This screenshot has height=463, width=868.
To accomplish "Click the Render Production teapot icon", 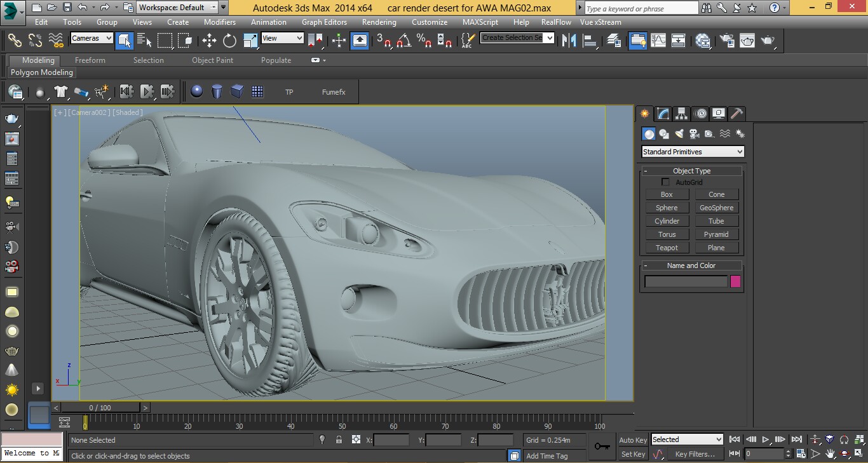I will click(x=768, y=40).
